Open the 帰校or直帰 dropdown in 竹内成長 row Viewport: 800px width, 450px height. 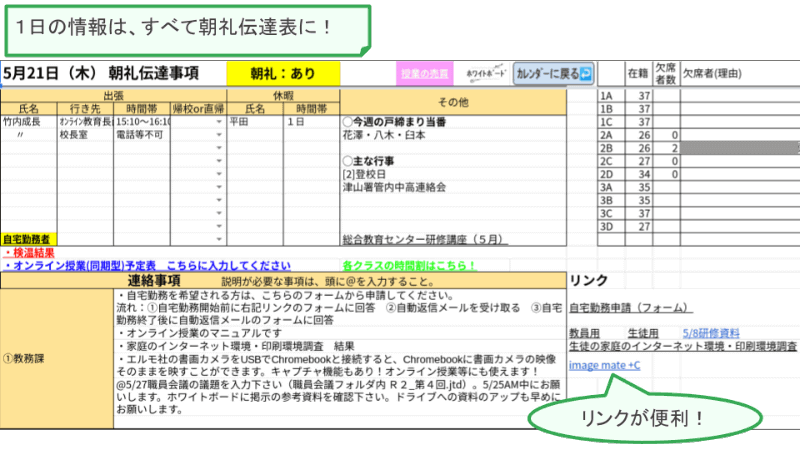point(219,122)
